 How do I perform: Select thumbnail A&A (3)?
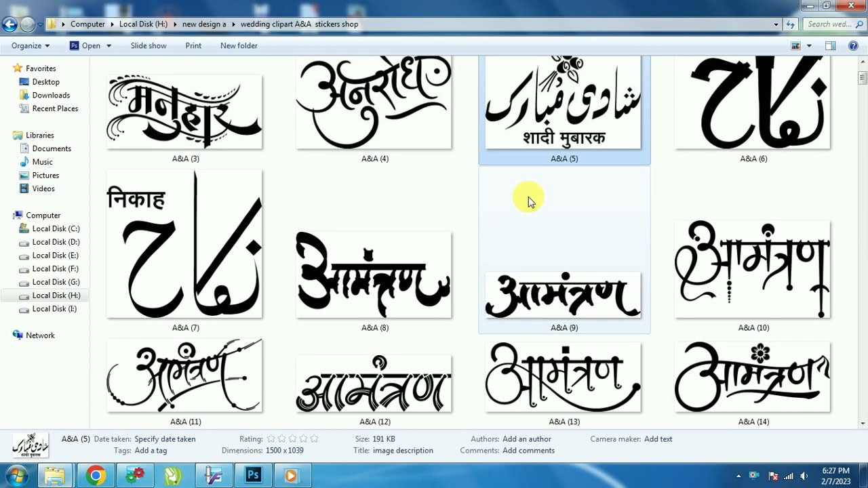(x=184, y=112)
